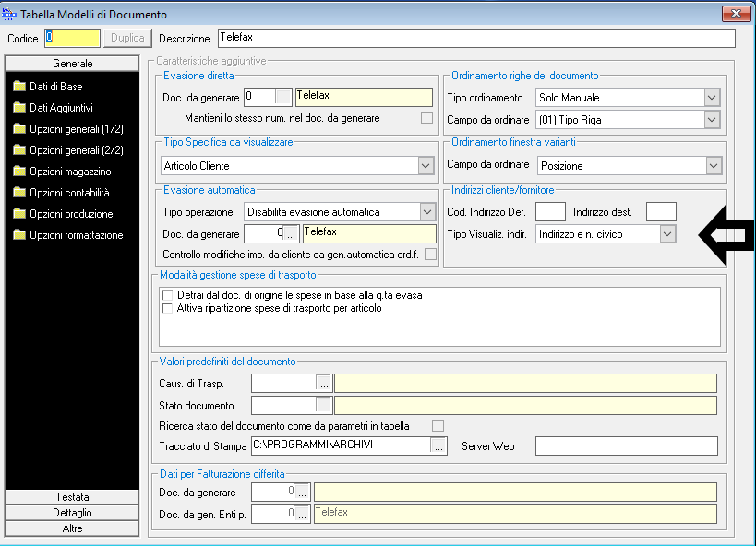
Task: Open the Opzioni produzione folder
Action: pos(63,214)
